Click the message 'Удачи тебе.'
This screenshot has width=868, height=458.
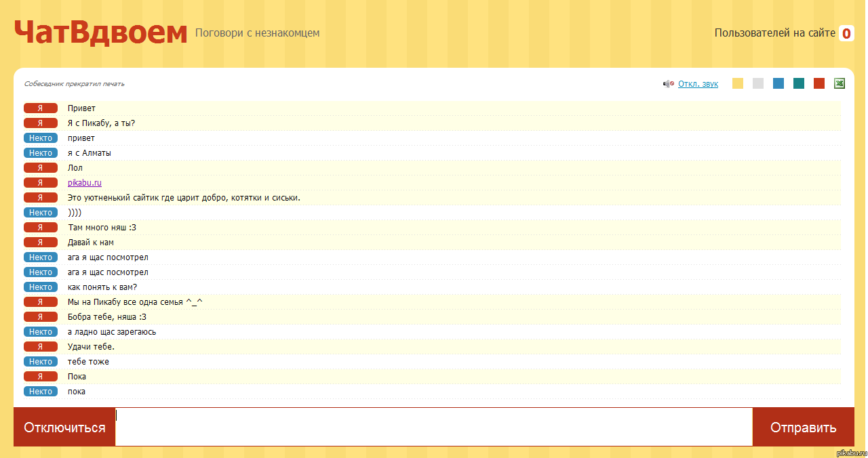click(x=91, y=347)
